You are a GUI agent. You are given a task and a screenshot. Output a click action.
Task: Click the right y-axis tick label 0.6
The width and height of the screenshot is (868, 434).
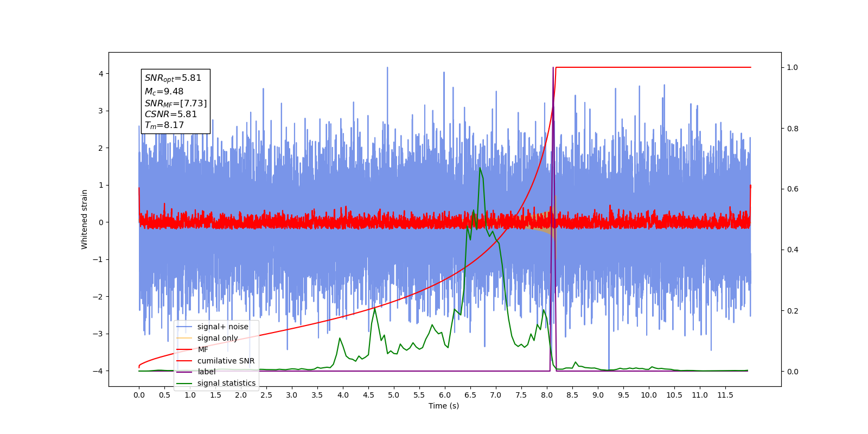coord(793,189)
